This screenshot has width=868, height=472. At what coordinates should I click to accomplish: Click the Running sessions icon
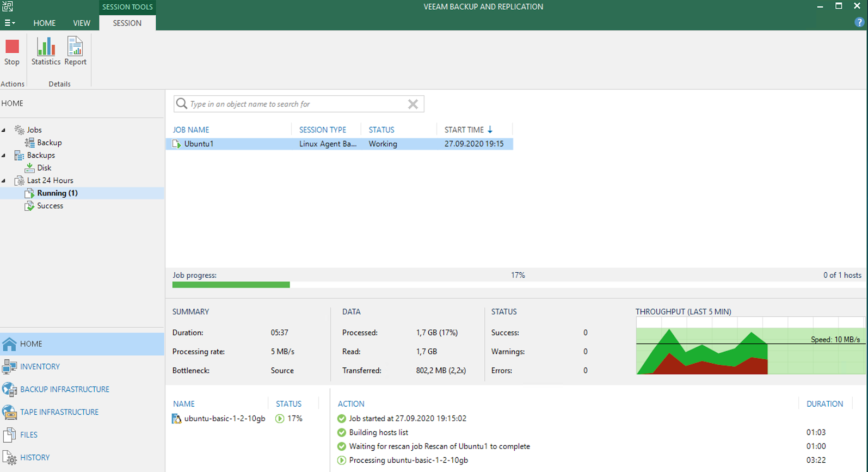click(29, 193)
